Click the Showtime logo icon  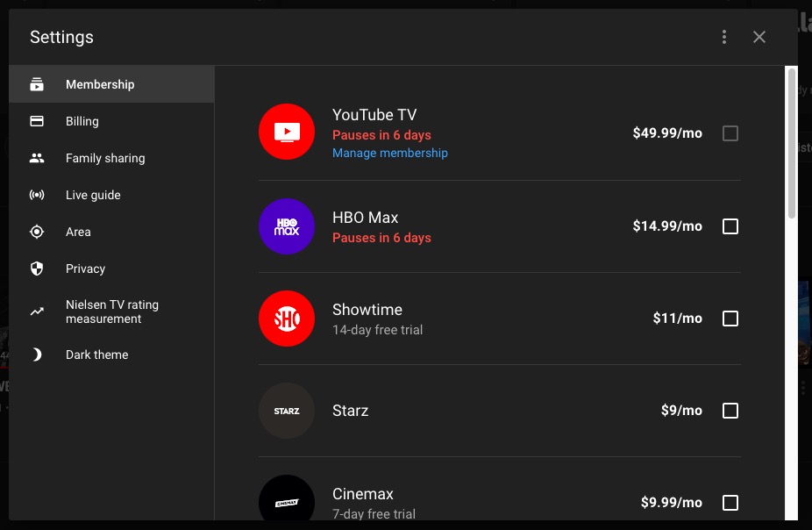point(287,319)
